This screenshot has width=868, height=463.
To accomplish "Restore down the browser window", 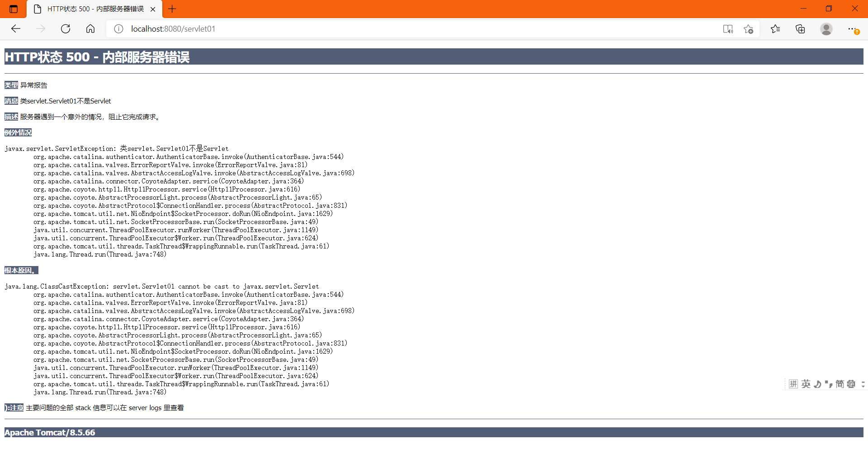I will tap(829, 9).
